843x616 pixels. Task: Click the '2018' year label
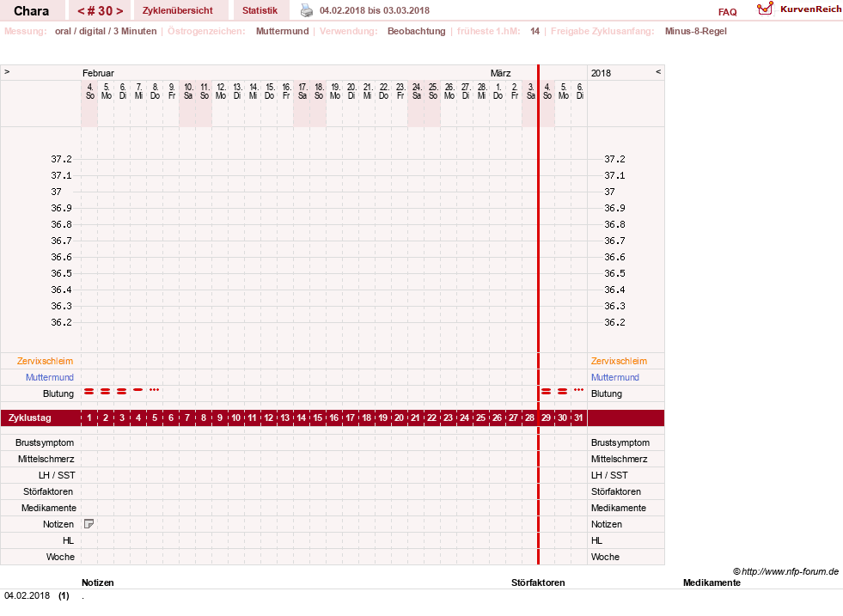pyautogui.click(x=601, y=73)
